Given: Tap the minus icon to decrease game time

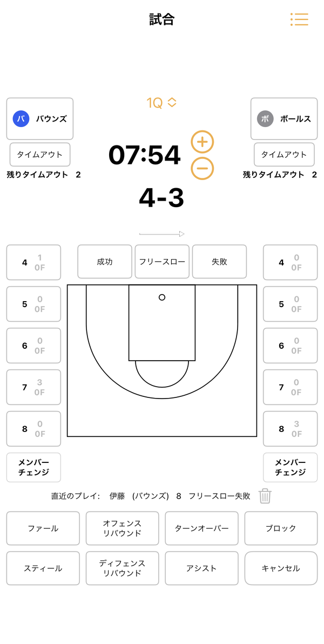Looking at the screenshot, I should 202,168.
